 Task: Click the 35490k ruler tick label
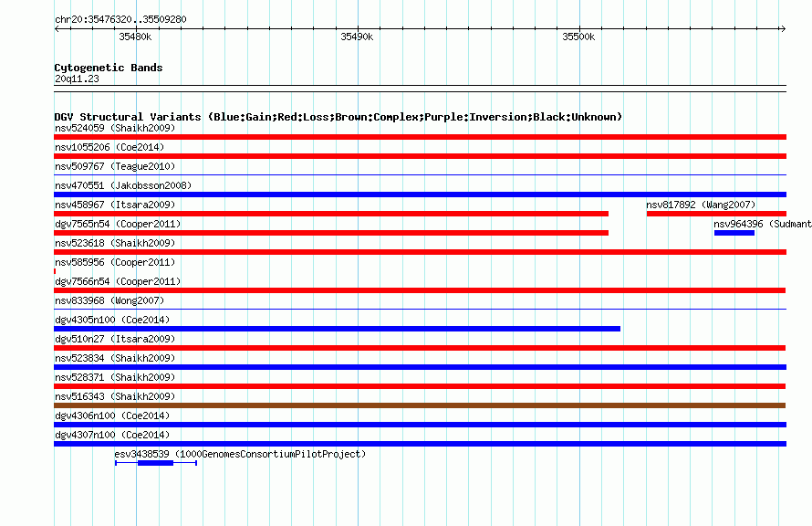pyautogui.click(x=357, y=37)
